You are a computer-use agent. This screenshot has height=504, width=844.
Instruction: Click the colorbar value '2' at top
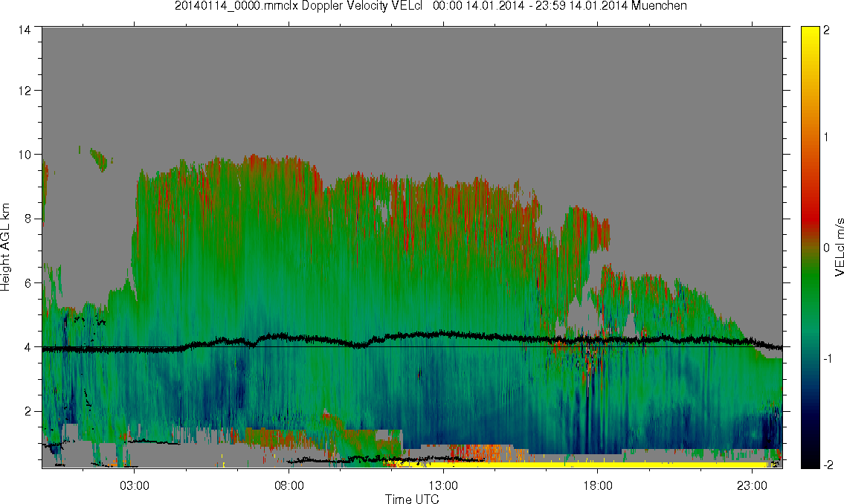tap(826, 30)
